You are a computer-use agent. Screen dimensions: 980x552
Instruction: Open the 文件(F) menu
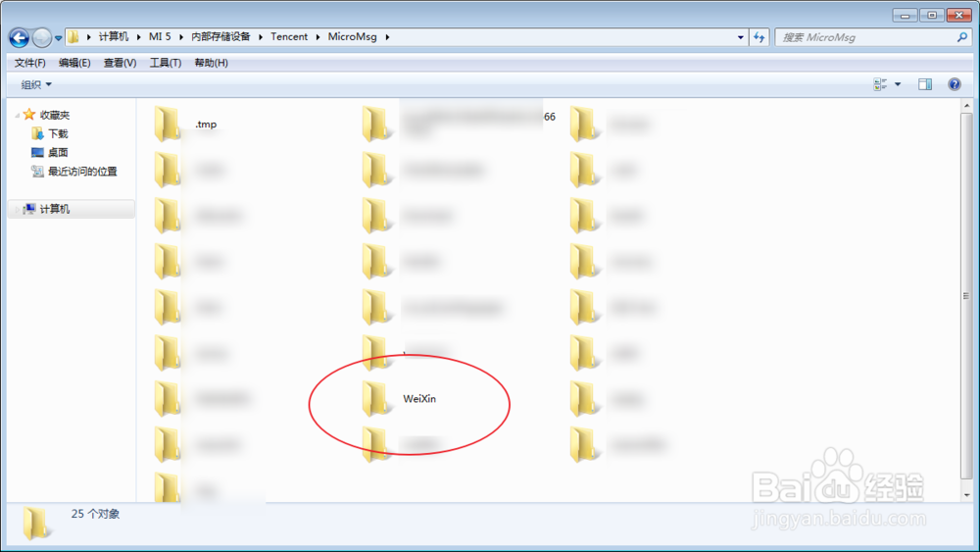30,63
